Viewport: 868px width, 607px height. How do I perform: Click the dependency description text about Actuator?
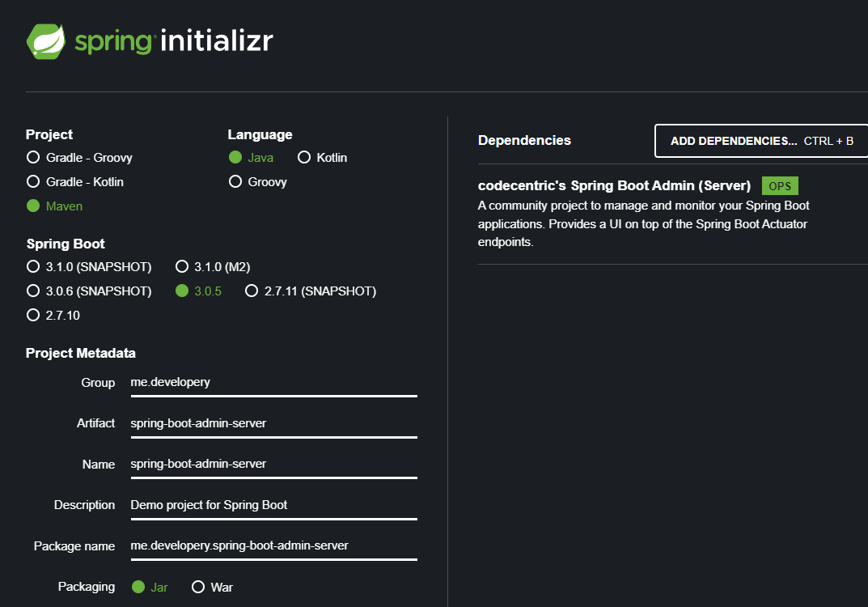[643, 223]
